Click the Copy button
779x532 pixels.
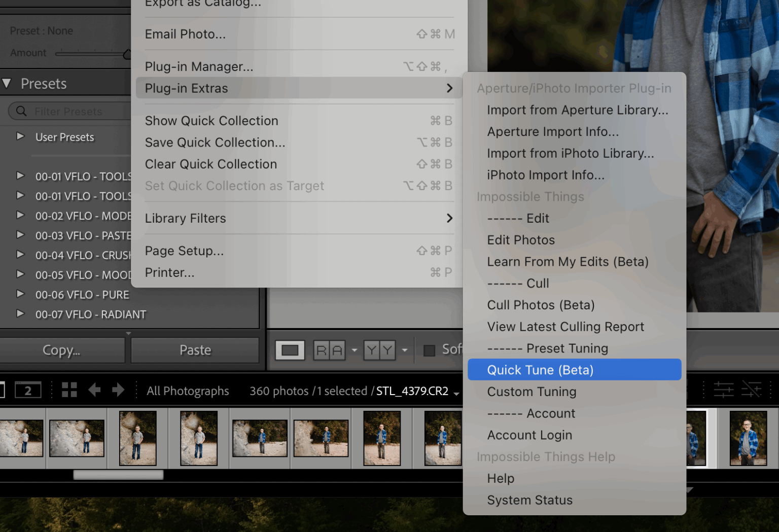point(62,350)
